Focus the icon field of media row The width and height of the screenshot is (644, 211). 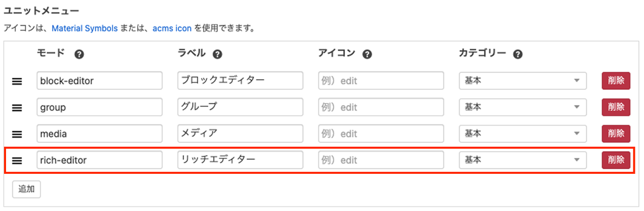(381, 134)
